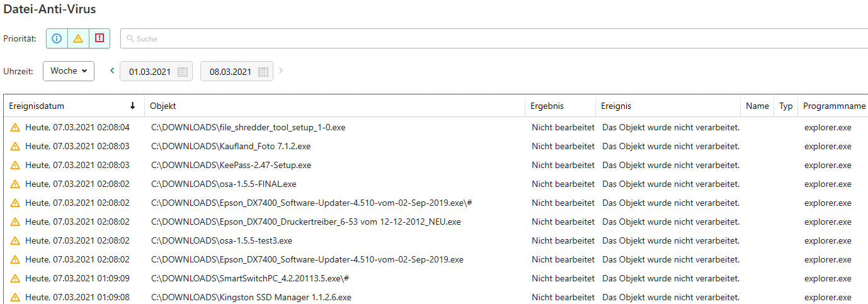
Task: Toggle the critical red priority filter
Action: (x=100, y=38)
